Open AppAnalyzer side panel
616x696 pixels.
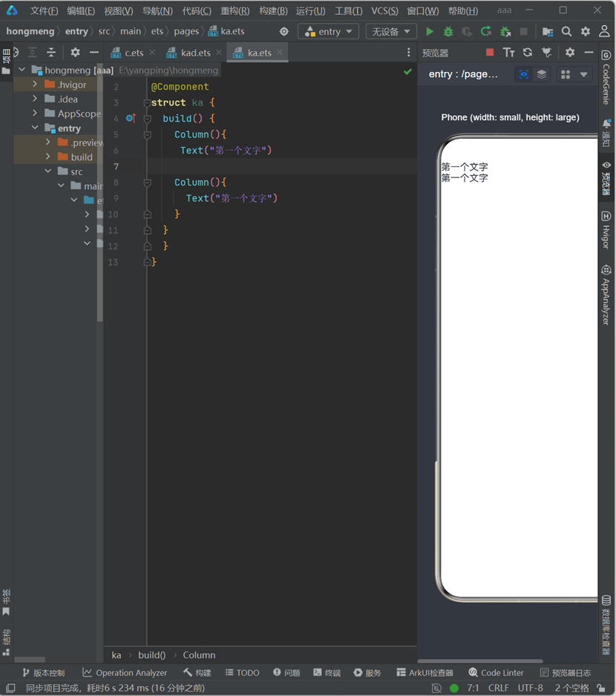coord(606,295)
